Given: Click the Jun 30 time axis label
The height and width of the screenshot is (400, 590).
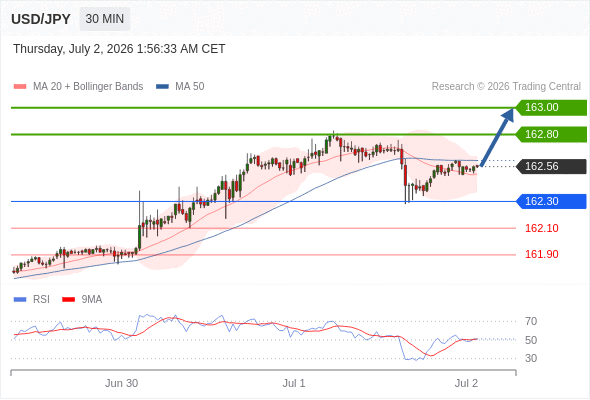Looking at the screenshot, I should [x=121, y=383].
